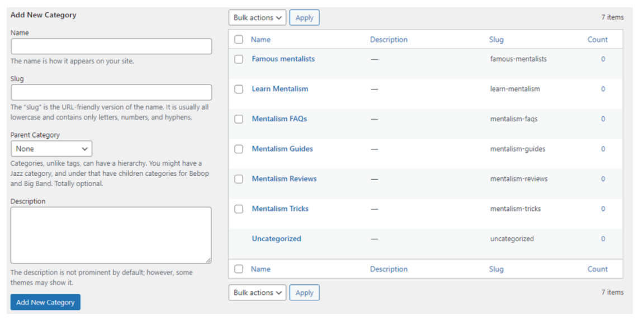Click inside the Description text area
Viewport: 644px width, 320px height.
[x=111, y=235]
